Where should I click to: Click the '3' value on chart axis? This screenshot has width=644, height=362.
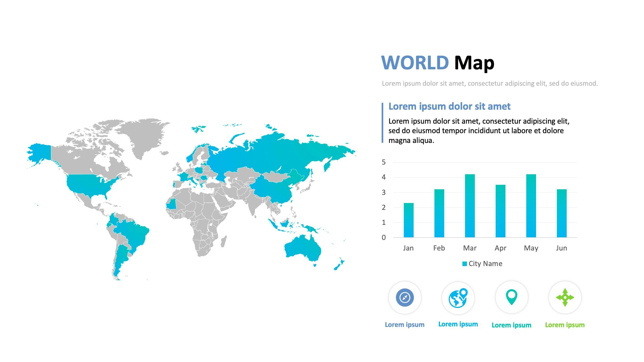pos(384,192)
